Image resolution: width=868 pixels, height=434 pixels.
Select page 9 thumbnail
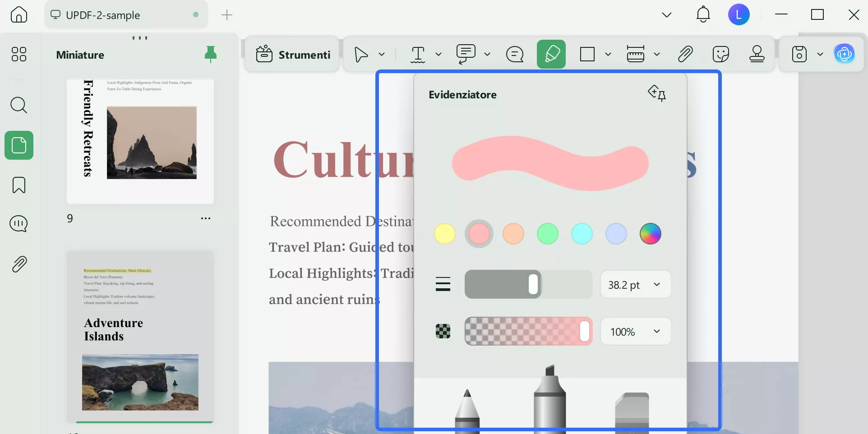click(140, 141)
